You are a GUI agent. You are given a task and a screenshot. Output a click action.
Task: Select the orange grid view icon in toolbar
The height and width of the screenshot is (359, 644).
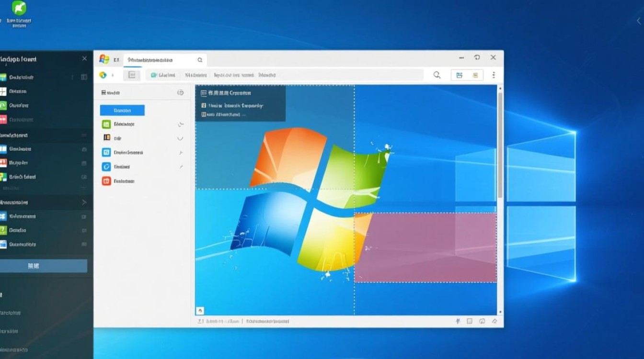tap(475, 75)
